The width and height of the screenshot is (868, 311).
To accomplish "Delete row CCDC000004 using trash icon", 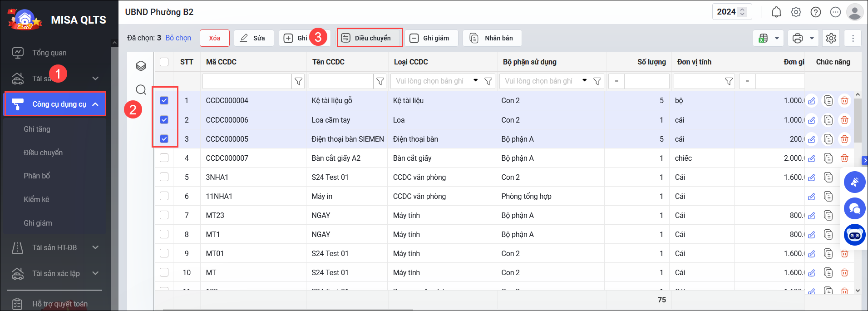I will coord(844,101).
